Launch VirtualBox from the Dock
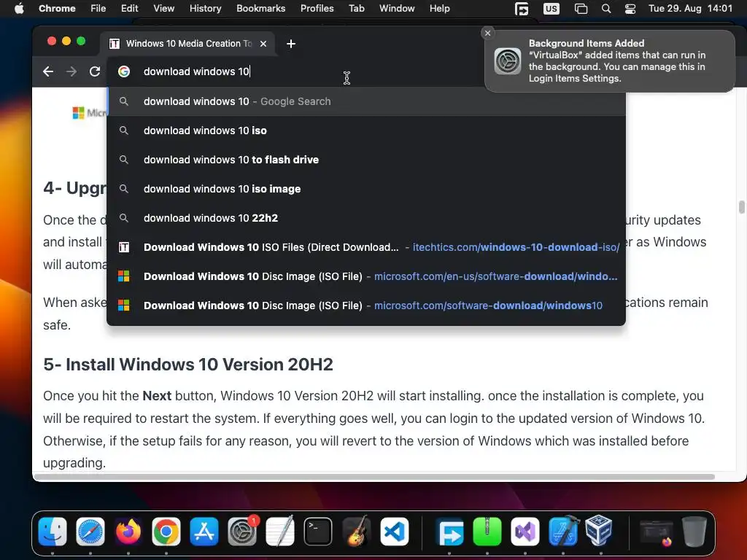Screen dimensions: 747x560 click(600, 530)
